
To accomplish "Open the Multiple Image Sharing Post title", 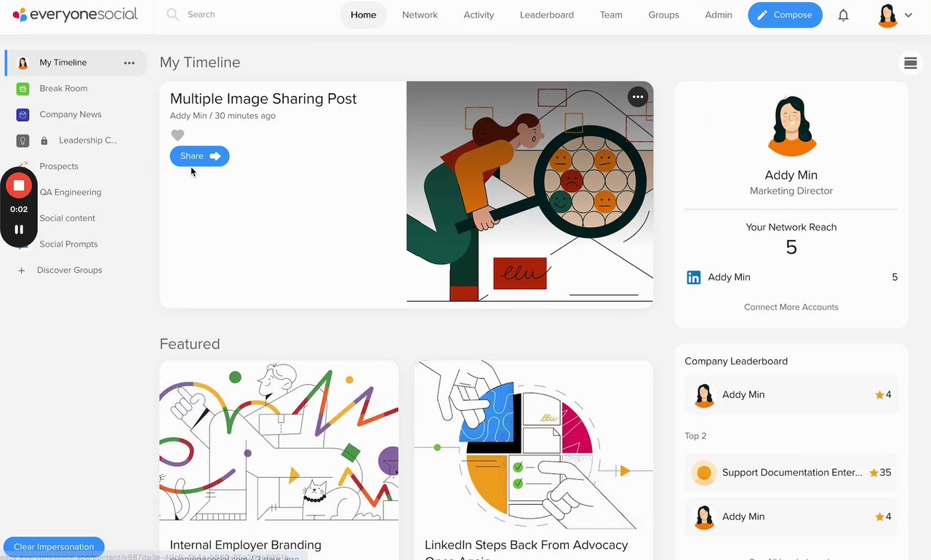I will point(263,99).
